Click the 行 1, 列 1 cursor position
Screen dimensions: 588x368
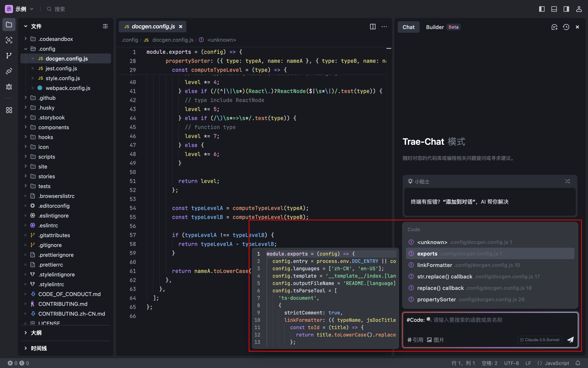click(x=463, y=363)
